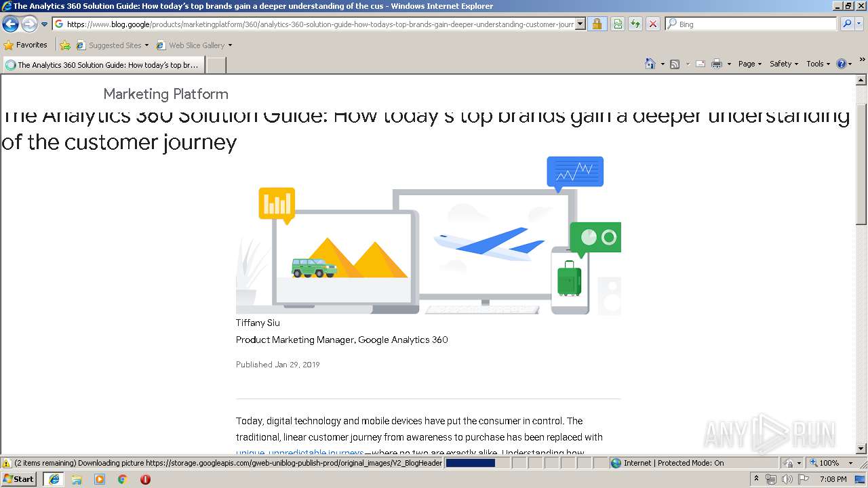
Task: Click the RSS feeds icon
Action: (x=675, y=64)
